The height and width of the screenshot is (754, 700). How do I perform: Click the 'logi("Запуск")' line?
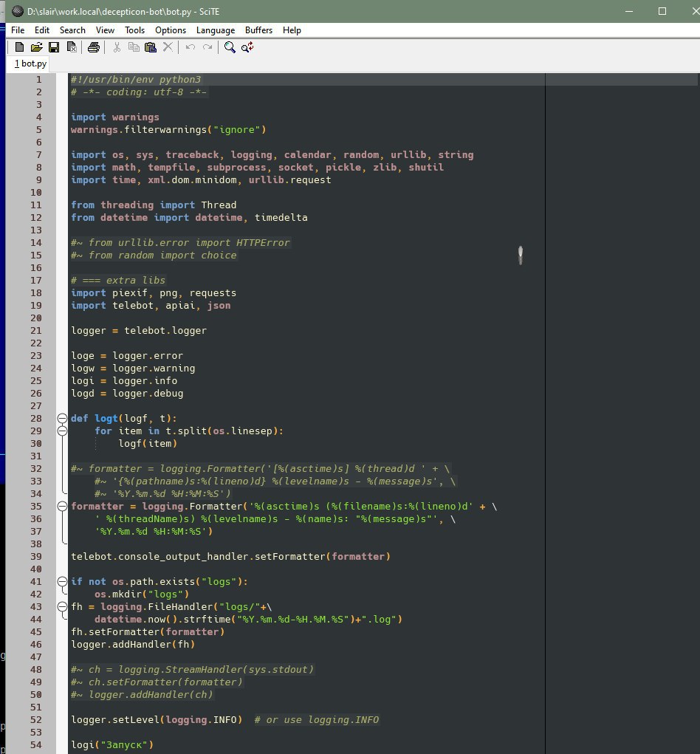coord(112,745)
